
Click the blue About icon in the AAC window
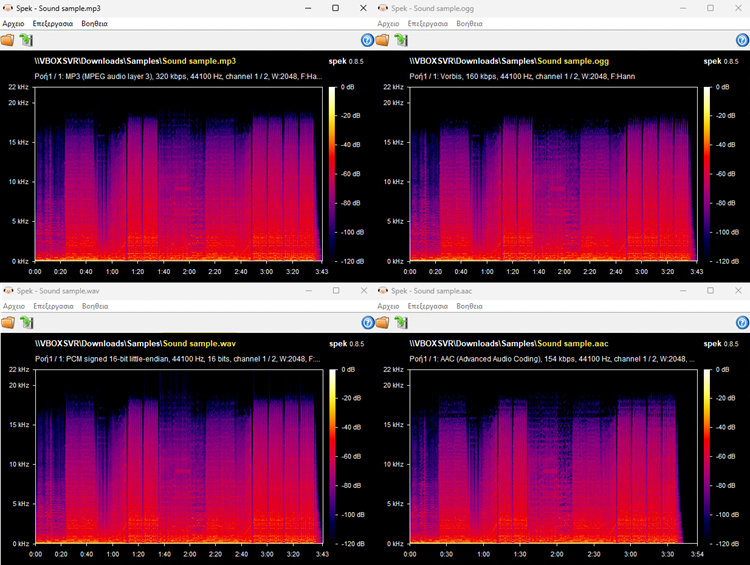(742, 323)
